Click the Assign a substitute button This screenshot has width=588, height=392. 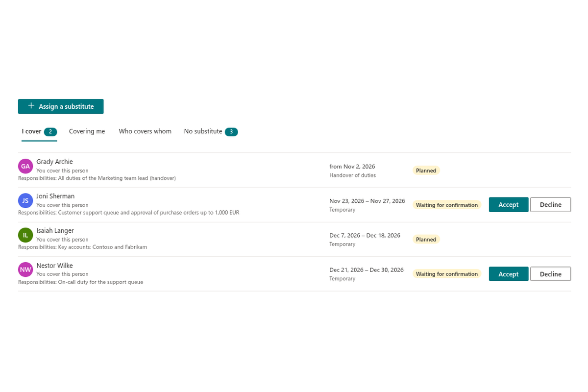61,106
